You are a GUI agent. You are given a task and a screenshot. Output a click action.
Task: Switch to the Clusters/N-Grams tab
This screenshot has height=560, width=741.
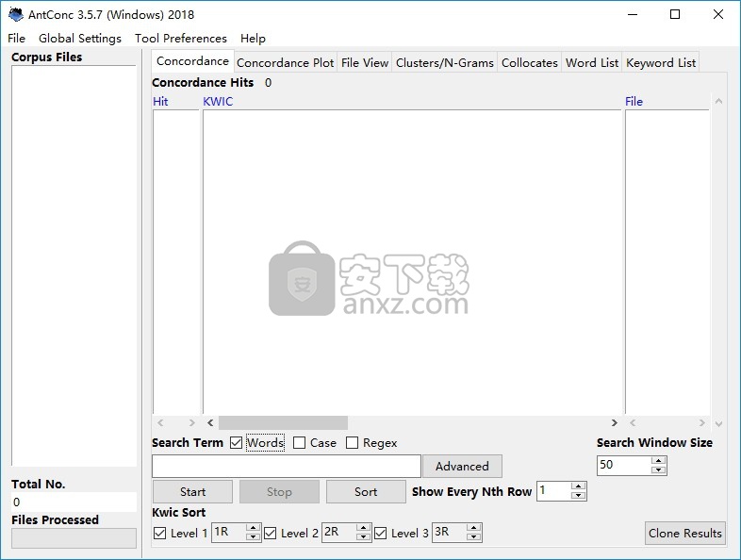click(x=444, y=63)
